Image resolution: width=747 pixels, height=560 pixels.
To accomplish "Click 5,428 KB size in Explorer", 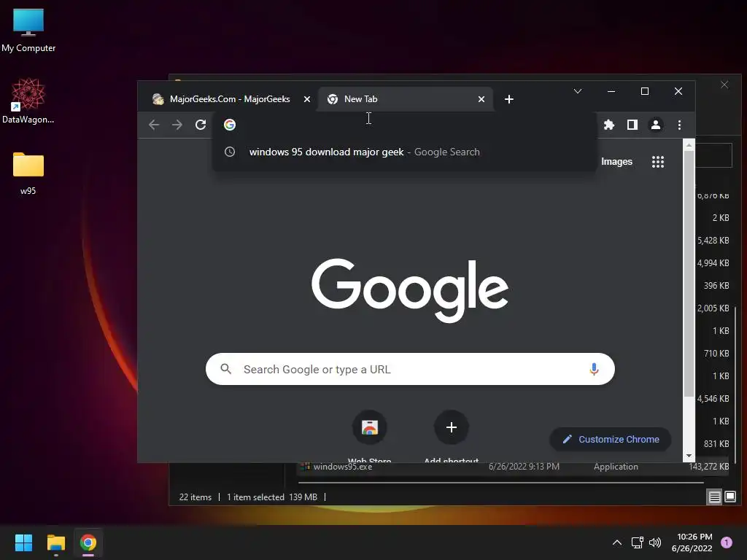I will pos(713,241).
